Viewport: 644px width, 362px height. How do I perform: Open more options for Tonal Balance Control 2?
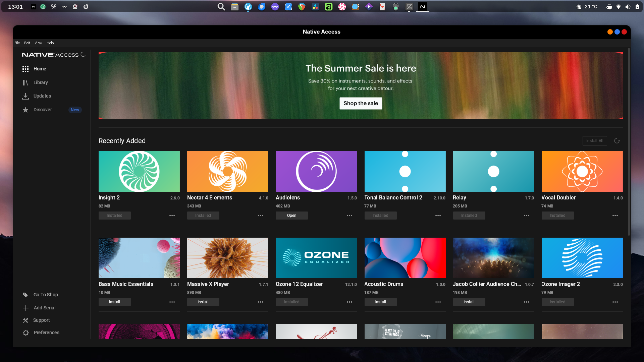click(x=438, y=216)
